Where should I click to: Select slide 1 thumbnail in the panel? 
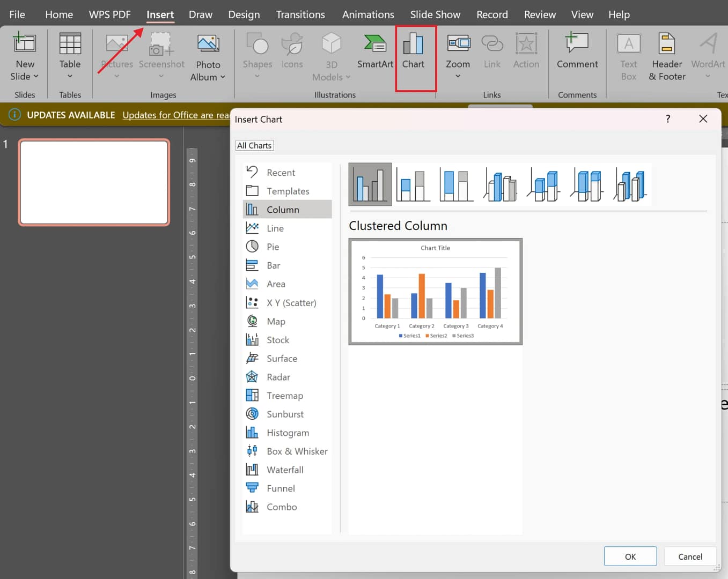pos(94,182)
